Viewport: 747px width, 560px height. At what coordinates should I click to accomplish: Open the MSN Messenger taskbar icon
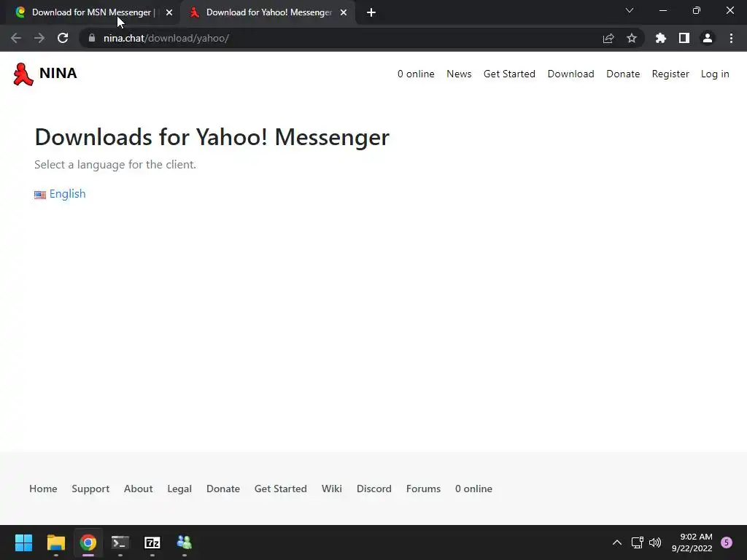pyautogui.click(x=185, y=542)
